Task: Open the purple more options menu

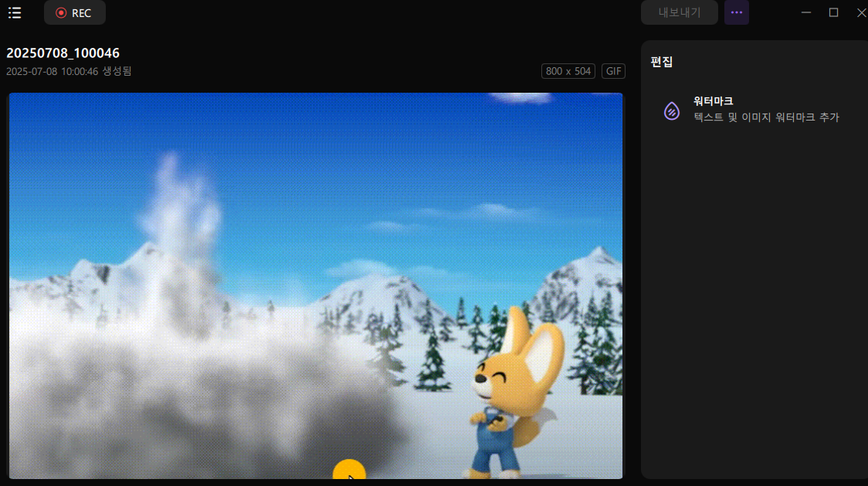Action: pos(737,12)
